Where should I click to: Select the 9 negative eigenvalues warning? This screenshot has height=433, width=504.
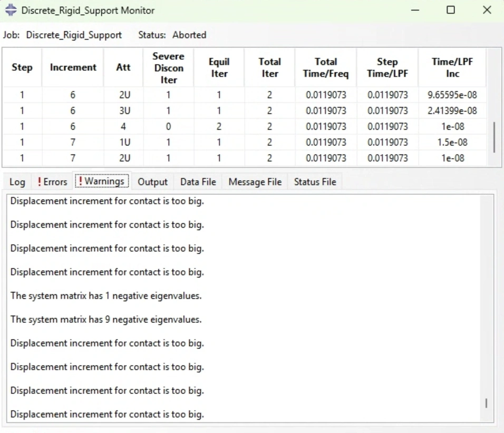click(x=106, y=319)
